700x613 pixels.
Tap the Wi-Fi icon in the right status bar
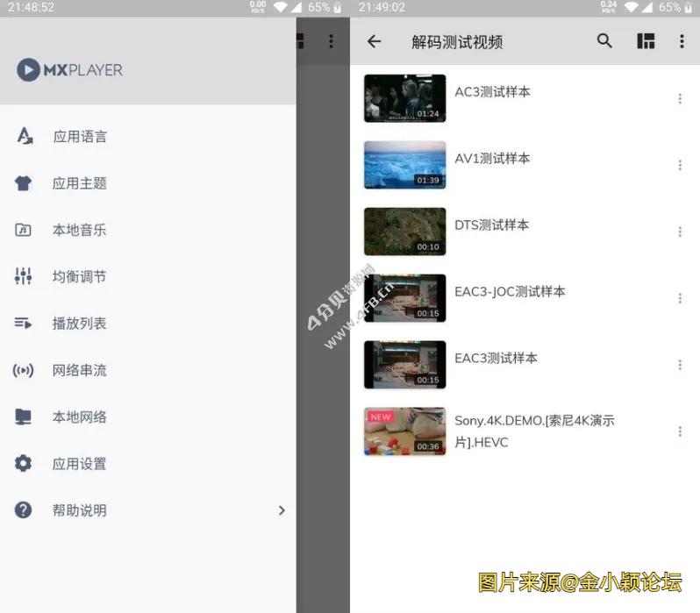click(x=631, y=7)
